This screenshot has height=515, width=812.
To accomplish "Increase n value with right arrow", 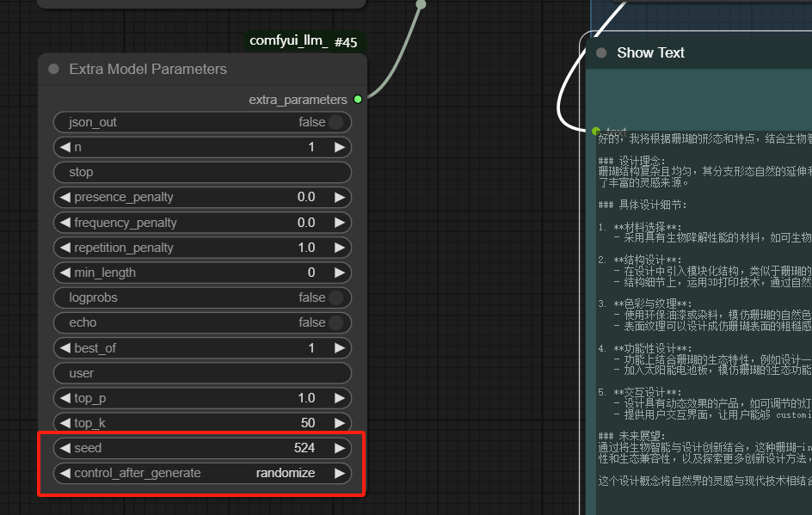I will [340, 147].
